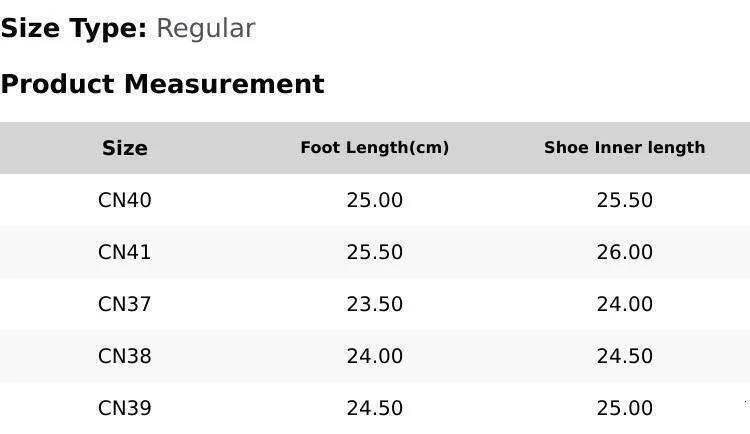
Task: Click foot length value 23.50 for CN37
Action: point(374,304)
